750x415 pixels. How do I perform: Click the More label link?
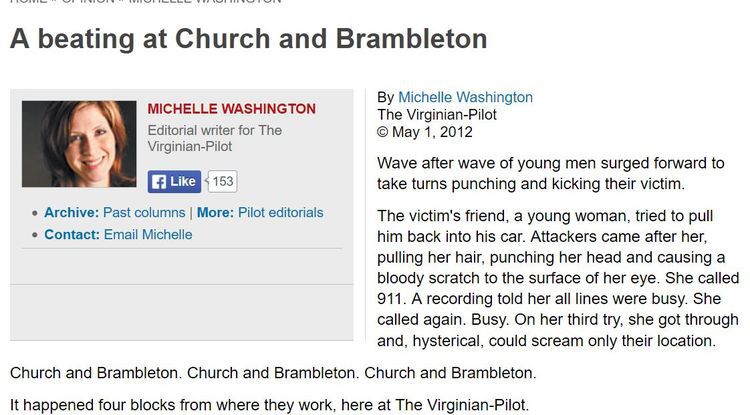tap(215, 213)
